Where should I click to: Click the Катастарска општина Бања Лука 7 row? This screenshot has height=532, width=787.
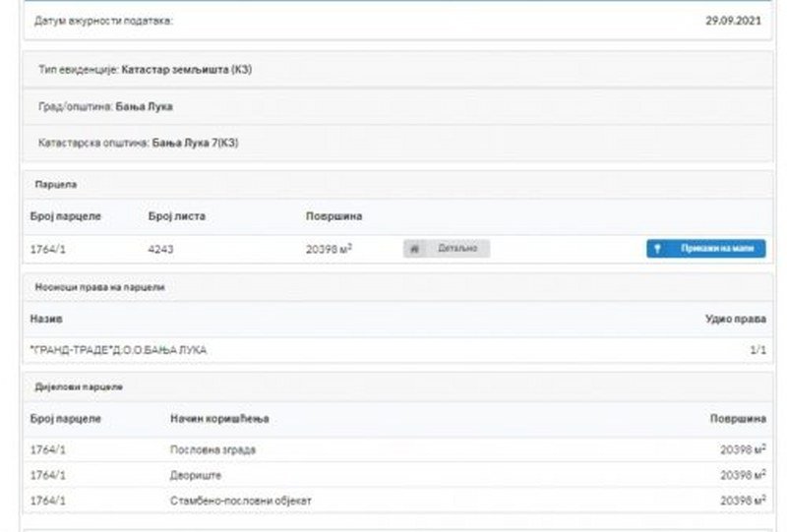138,143
